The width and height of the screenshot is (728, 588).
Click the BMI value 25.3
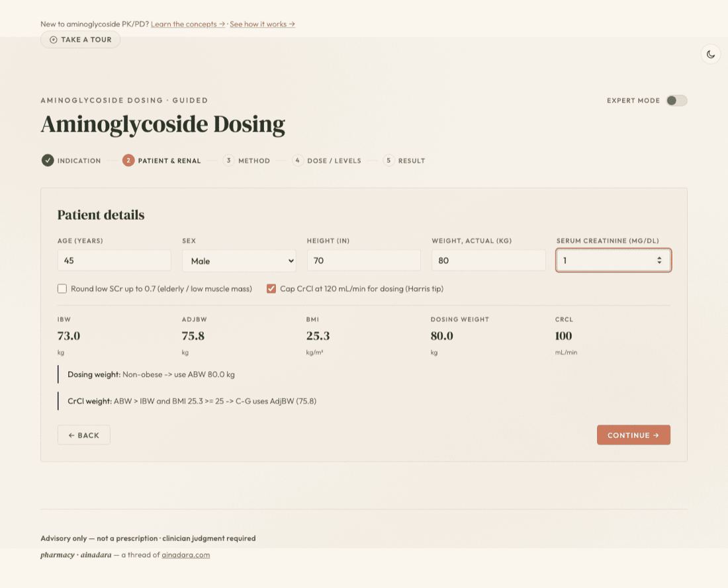tap(318, 335)
